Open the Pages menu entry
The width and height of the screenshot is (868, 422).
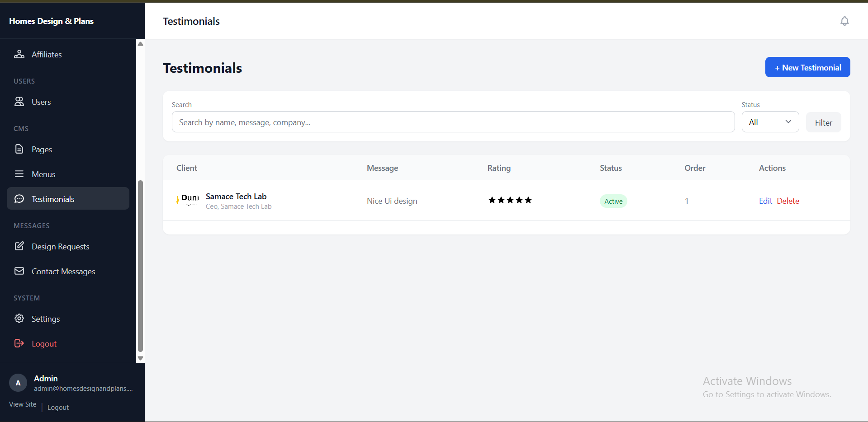click(x=42, y=149)
